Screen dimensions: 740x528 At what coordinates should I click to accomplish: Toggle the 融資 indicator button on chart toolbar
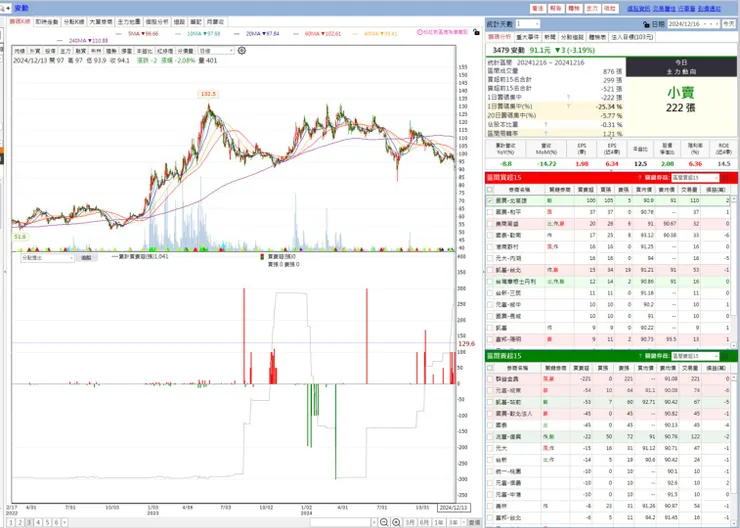tap(81, 50)
